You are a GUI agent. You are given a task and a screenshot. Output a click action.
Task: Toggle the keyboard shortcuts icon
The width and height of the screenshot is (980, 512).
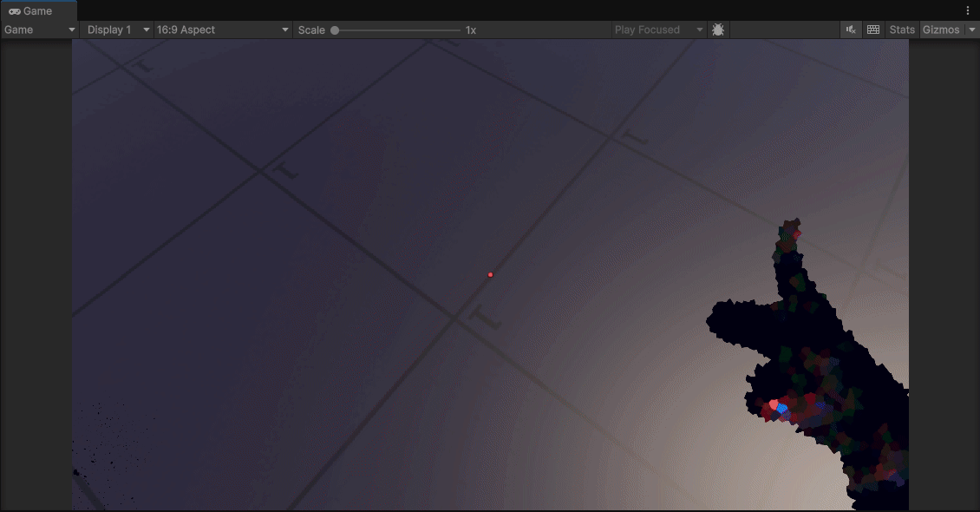pyautogui.click(x=873, y=30)
